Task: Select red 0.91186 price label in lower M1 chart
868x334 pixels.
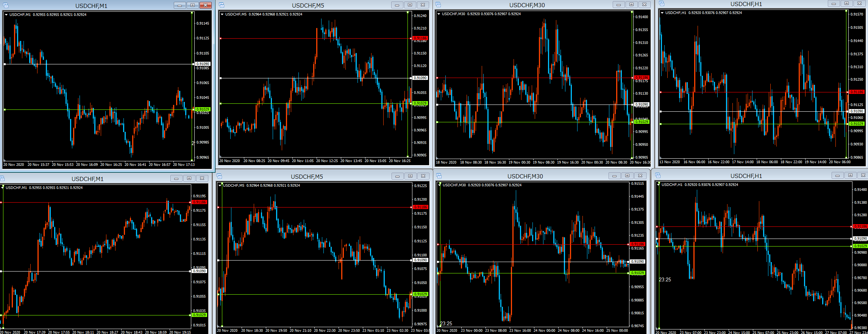Action: tap(199, 202)
